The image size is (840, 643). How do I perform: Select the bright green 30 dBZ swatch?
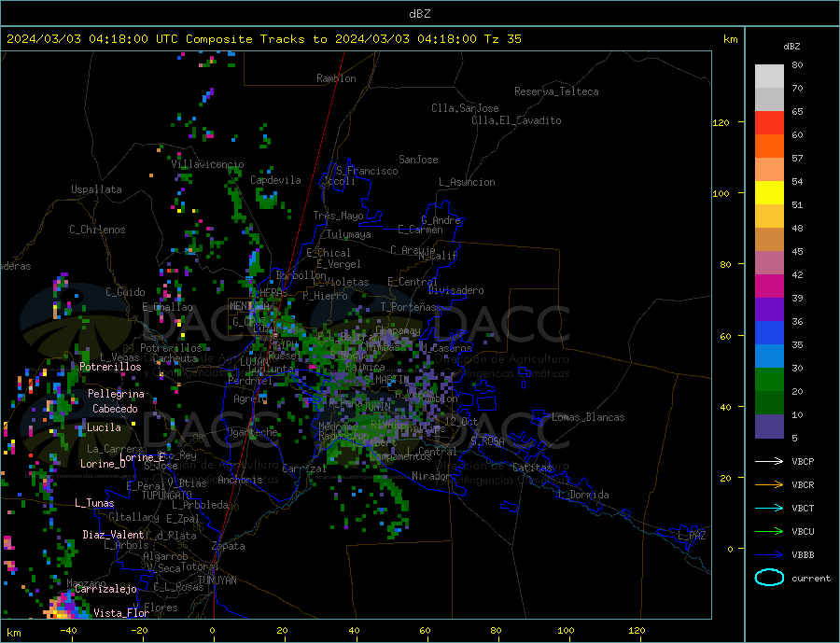point(769,380)
